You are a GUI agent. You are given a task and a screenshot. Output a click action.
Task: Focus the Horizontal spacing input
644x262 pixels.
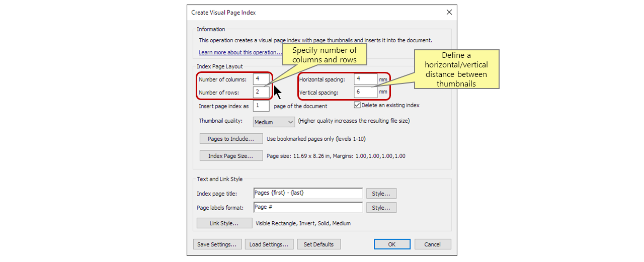pyautogui.click(x=365, y=79)
